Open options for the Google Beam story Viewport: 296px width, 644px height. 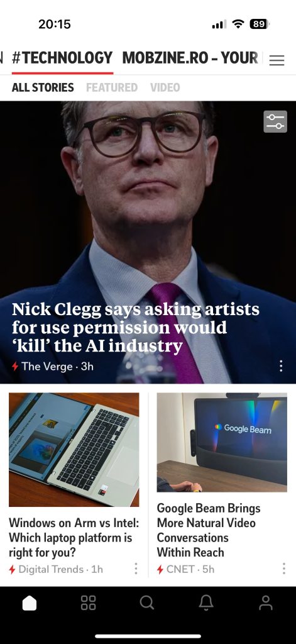coord(283,569)
